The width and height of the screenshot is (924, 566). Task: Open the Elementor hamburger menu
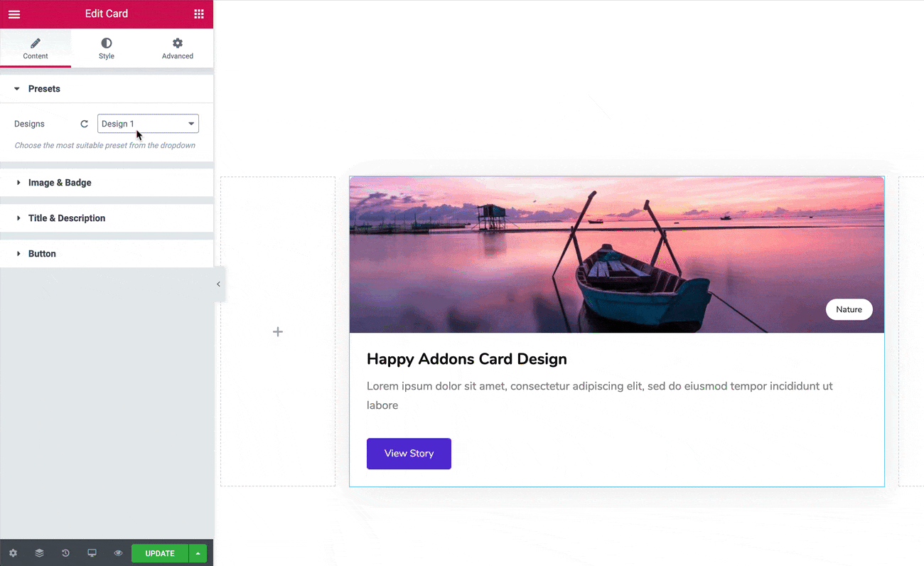[14, 14]
